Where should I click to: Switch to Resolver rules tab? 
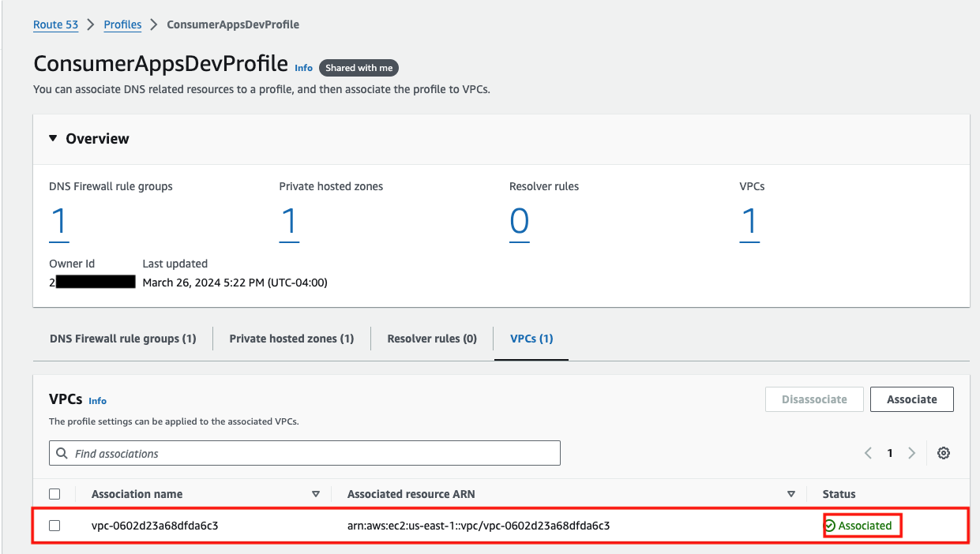432,339
